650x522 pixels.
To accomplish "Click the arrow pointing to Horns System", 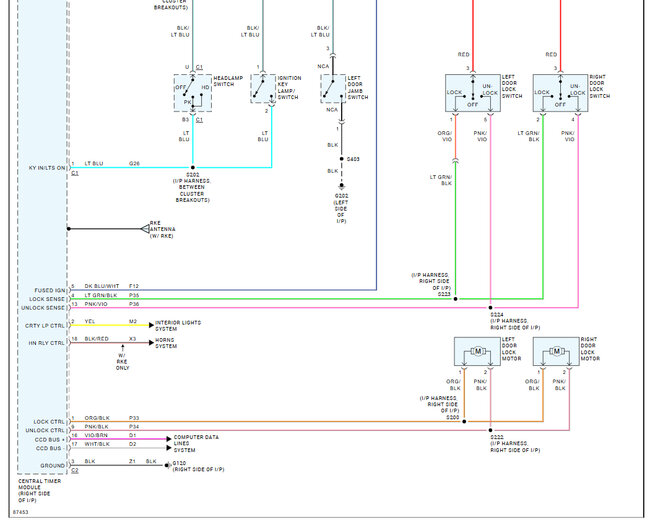I will (x=151, y=343).
